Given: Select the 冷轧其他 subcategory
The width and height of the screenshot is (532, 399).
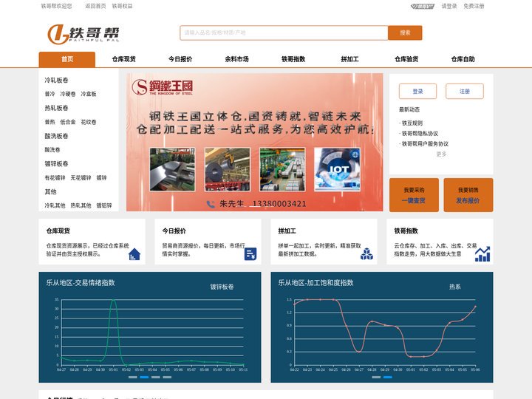Looking at the screenshot, I should coord(55,205).
